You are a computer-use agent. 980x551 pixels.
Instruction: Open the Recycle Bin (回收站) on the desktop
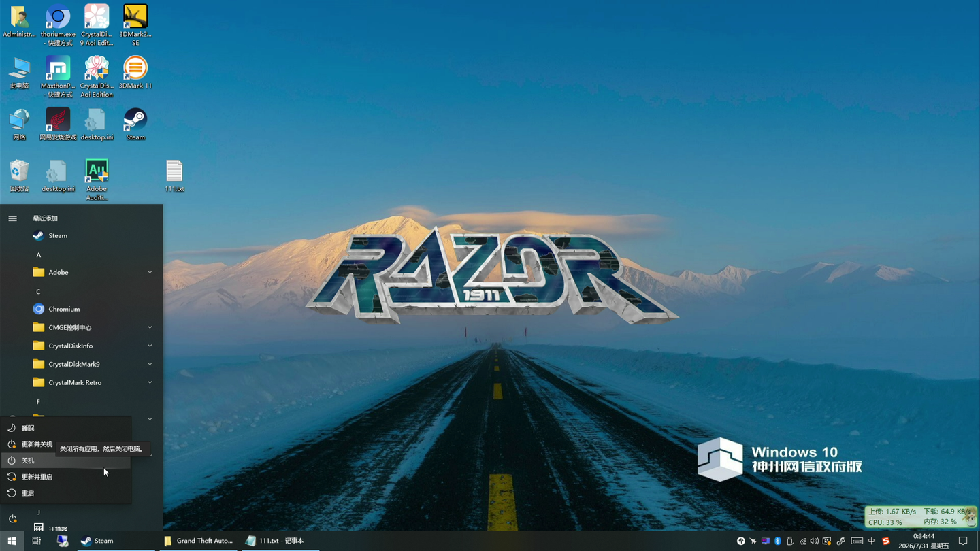tap(19, 176)
